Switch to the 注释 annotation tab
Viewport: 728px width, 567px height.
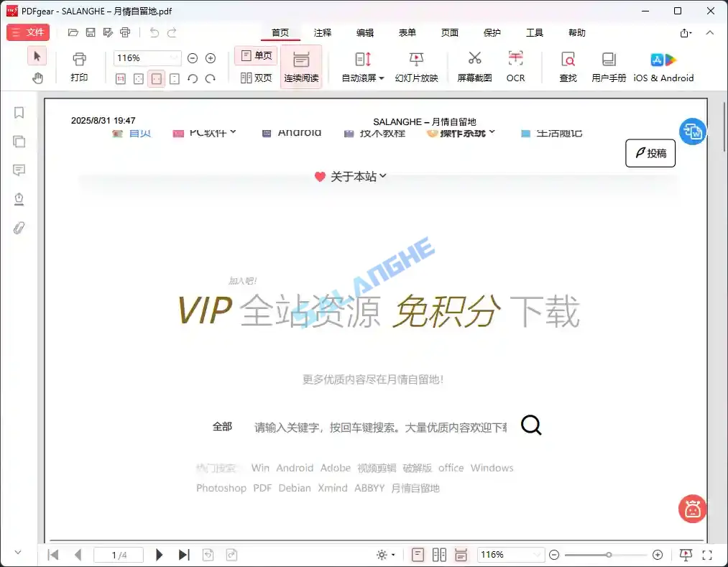(x=322, y=32)
